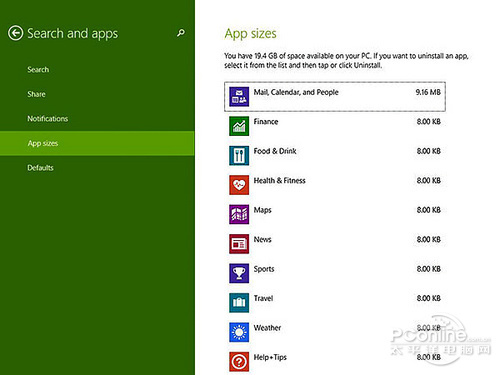Click the Search and apps heading
This screenshot has height=375, width=500.
(72, 34)
